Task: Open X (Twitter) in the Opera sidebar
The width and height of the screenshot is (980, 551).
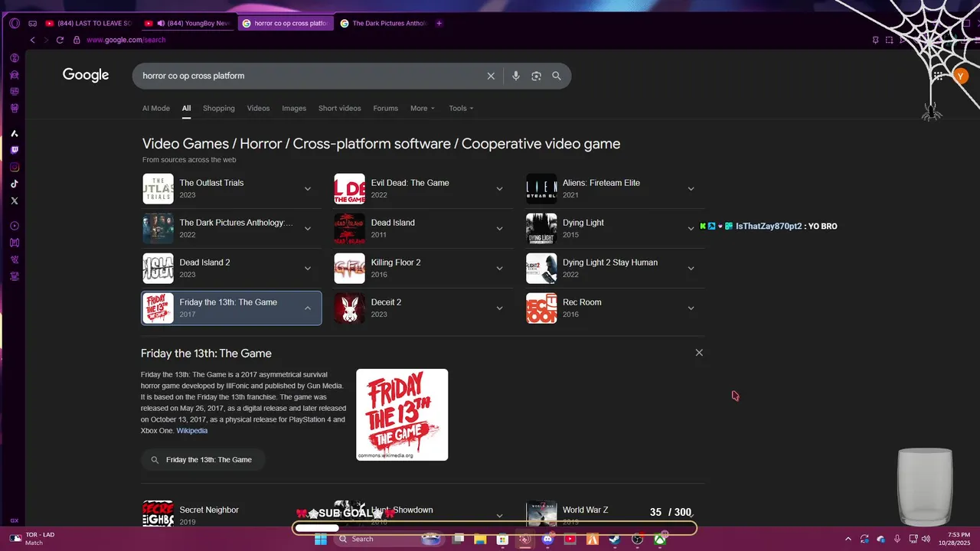Action: (x=15, y=201)
